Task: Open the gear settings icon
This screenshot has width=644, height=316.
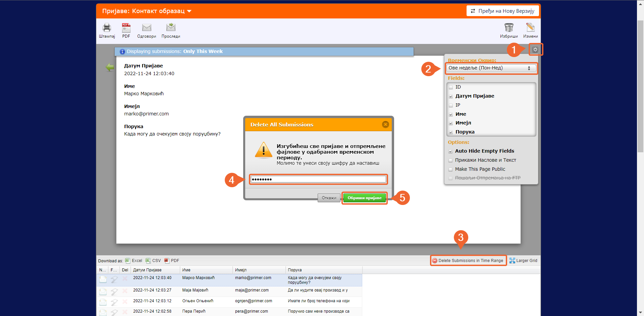Action: [x=535, y=50]
